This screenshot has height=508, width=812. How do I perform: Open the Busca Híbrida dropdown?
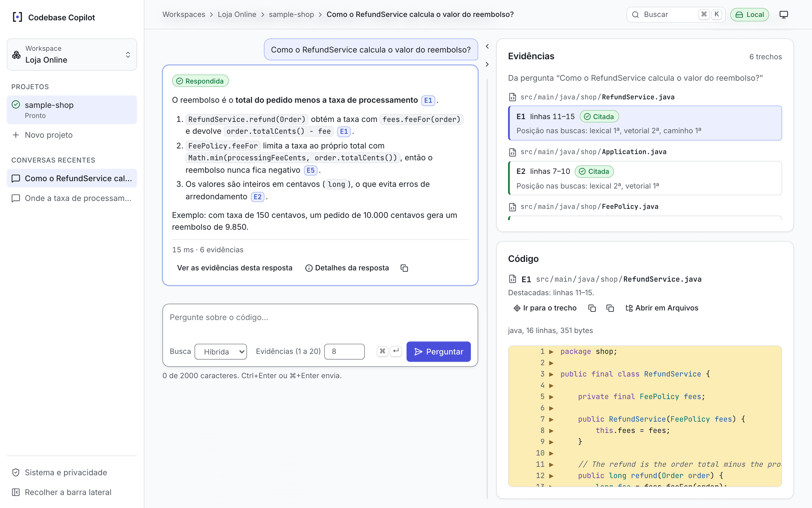[220, 351]
